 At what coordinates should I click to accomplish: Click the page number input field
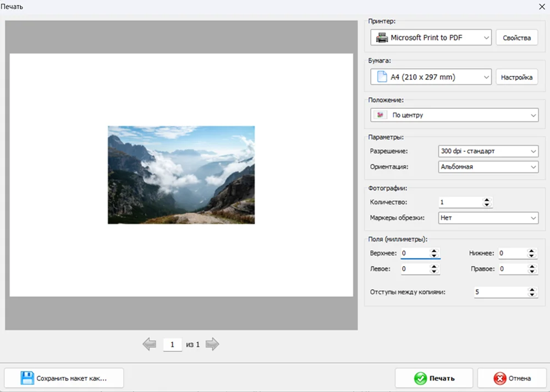pos(172,345)
